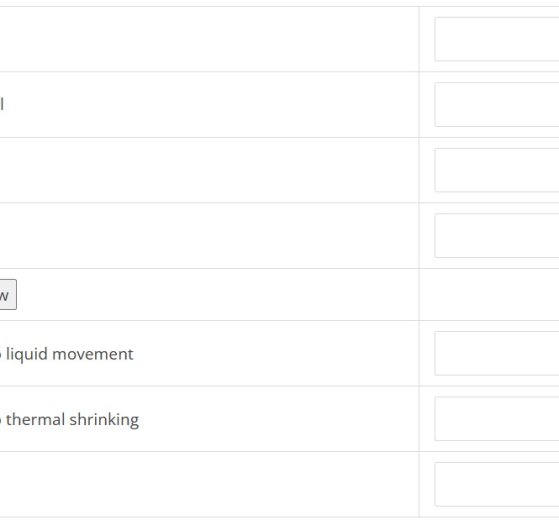Viewport: 559px width, 520px height.
Task: Select the topmost input field in the table
Action: coord(497,39)
